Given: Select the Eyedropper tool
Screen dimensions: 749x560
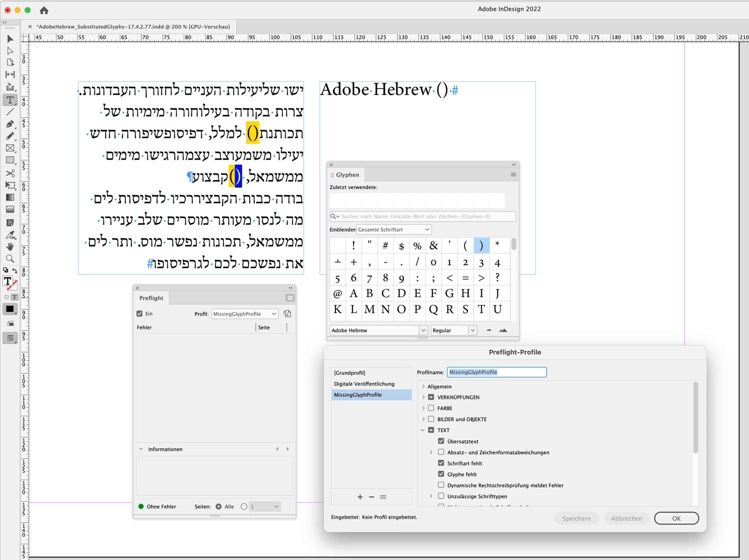Looking at the screenshot, I should click(10, 235).
